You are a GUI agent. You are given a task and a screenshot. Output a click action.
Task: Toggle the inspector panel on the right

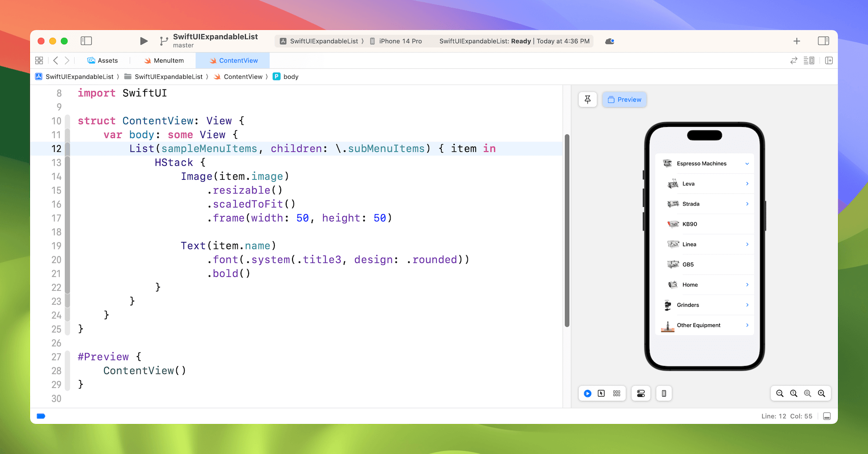[x=823, y=41]
